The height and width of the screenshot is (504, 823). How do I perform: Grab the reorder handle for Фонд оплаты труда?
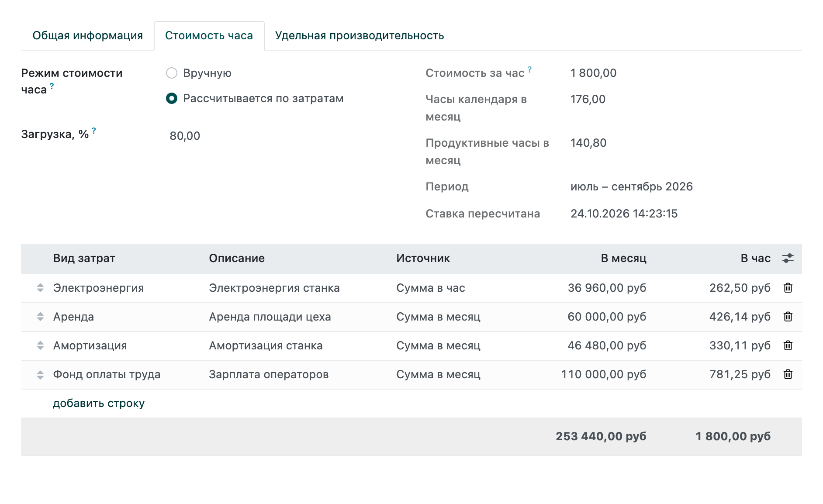(40, 374)
